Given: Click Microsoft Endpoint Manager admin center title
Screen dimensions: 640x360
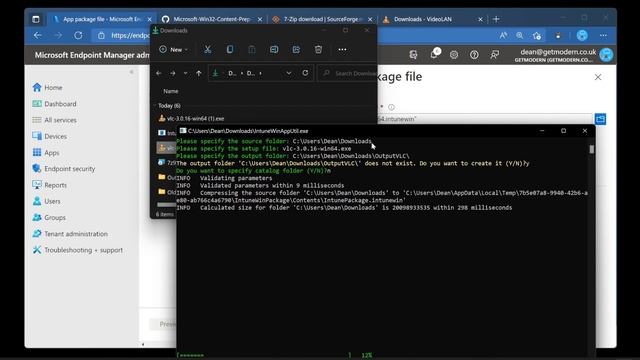Looking at the screenshot, I should (x=92, y=55).
